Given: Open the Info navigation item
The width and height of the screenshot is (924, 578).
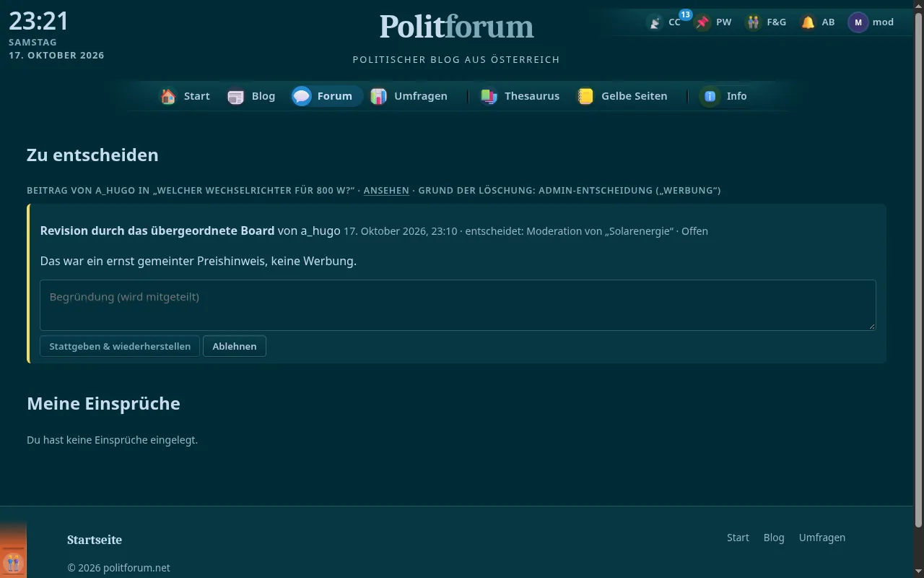Looking at the screenshot, I should pos(725,96).
